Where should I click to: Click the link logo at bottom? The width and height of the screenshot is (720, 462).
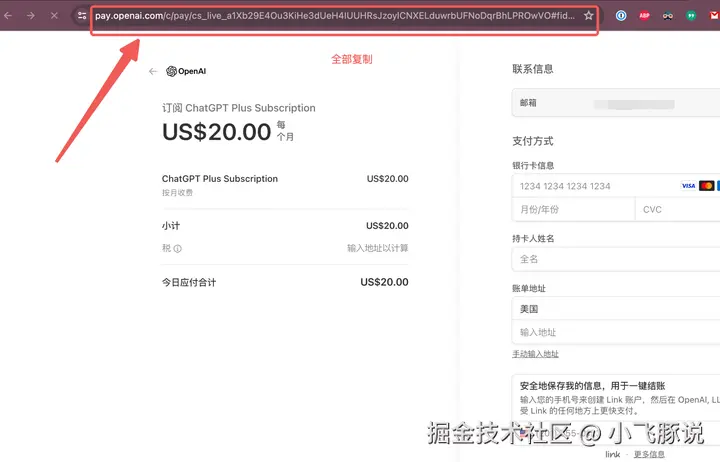pos(613,454)
